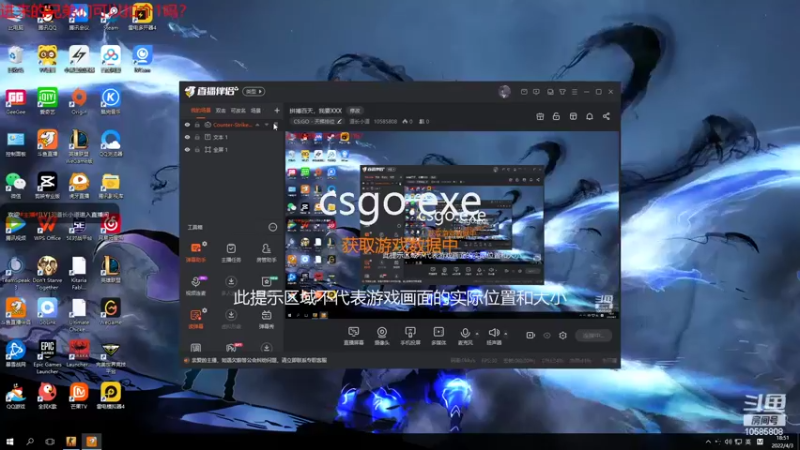Move Counter-Strike source up with arrow
The width and height of the screenshot is (800, 450).
point(258,124)
